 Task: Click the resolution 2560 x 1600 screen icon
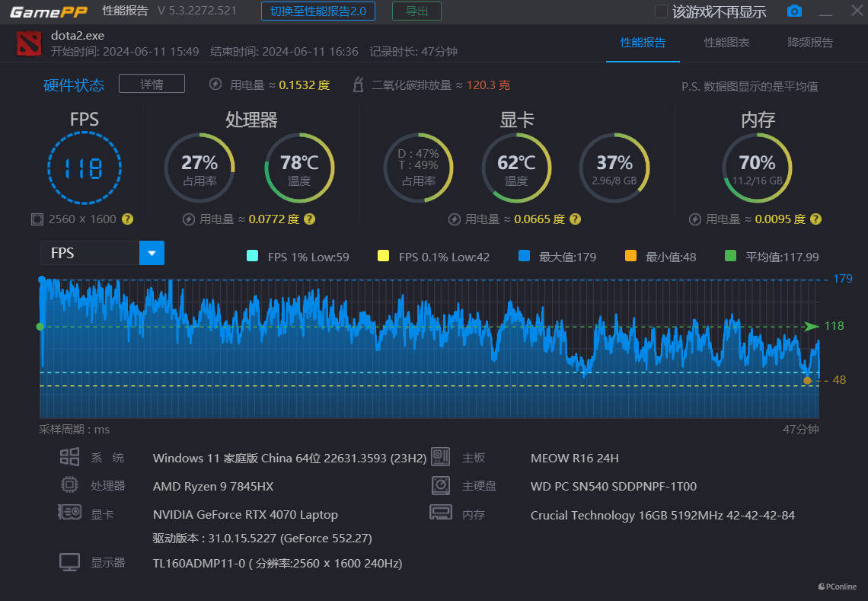37,219
